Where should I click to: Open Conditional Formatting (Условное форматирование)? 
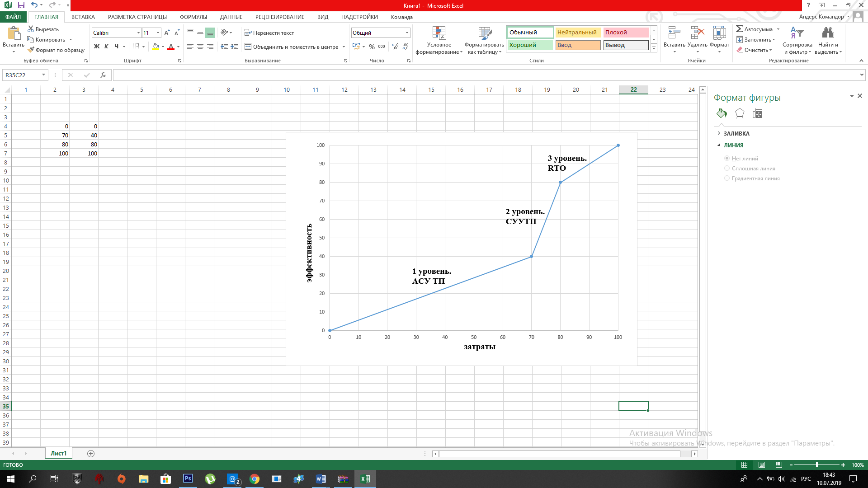(x=439, y=40)
